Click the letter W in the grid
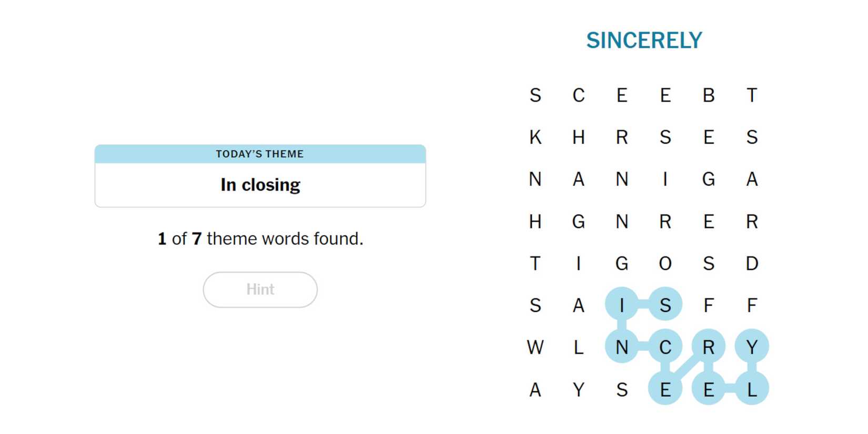This screenshot has width=868, height=434. (x=535, y=347)
